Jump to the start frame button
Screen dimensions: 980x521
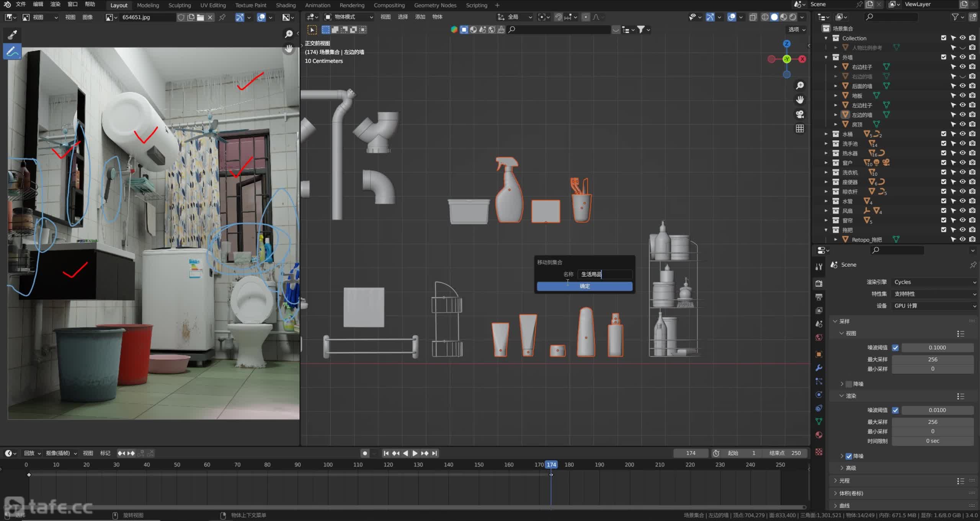tap(386, 453)
